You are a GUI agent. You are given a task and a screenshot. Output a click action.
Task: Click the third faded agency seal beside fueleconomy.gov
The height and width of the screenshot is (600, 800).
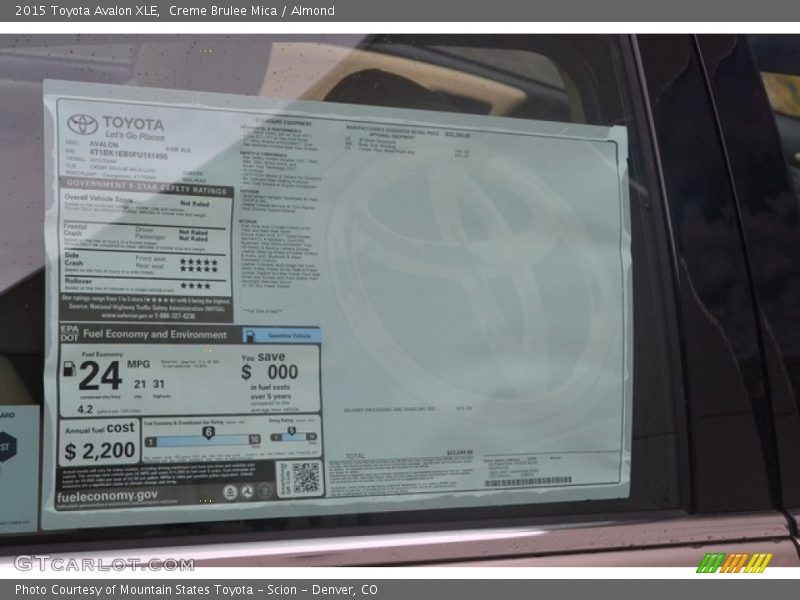(264, 492)
